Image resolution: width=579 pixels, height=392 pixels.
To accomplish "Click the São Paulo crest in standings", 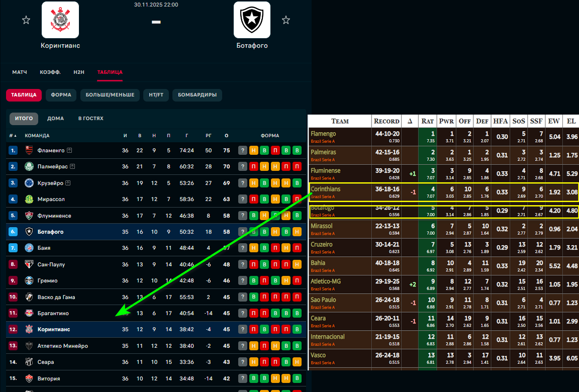I will tap(29, 264).
